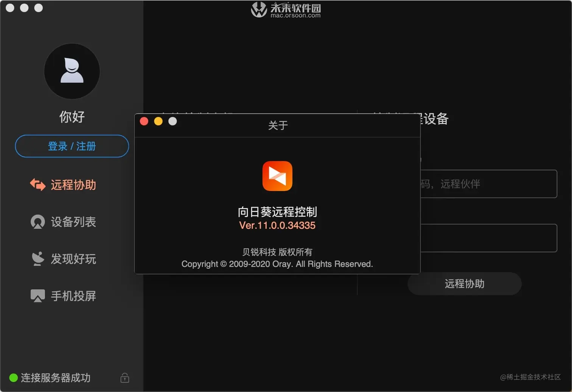Click the Copyright 2009-2020 Oray line

click(277, 264)
